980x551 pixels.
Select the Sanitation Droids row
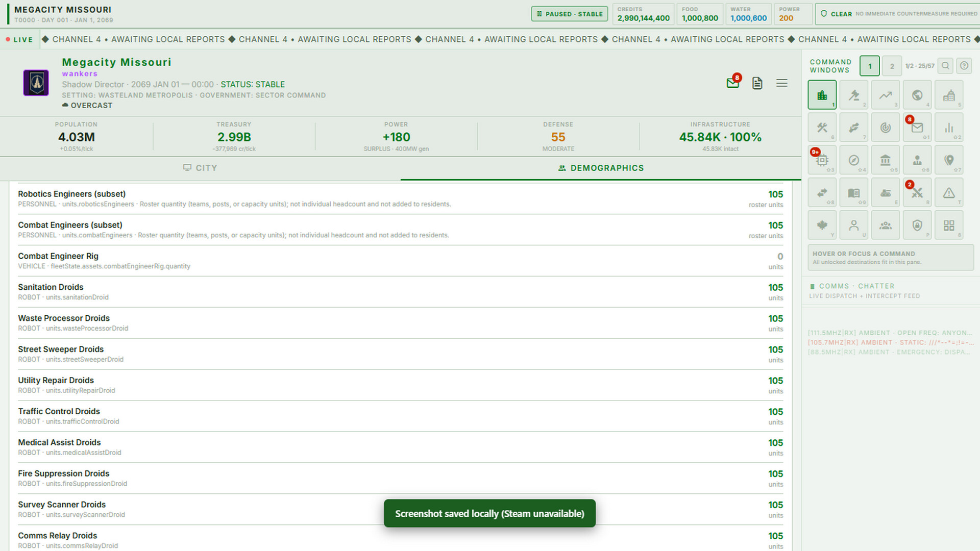[x=401, y=292]
